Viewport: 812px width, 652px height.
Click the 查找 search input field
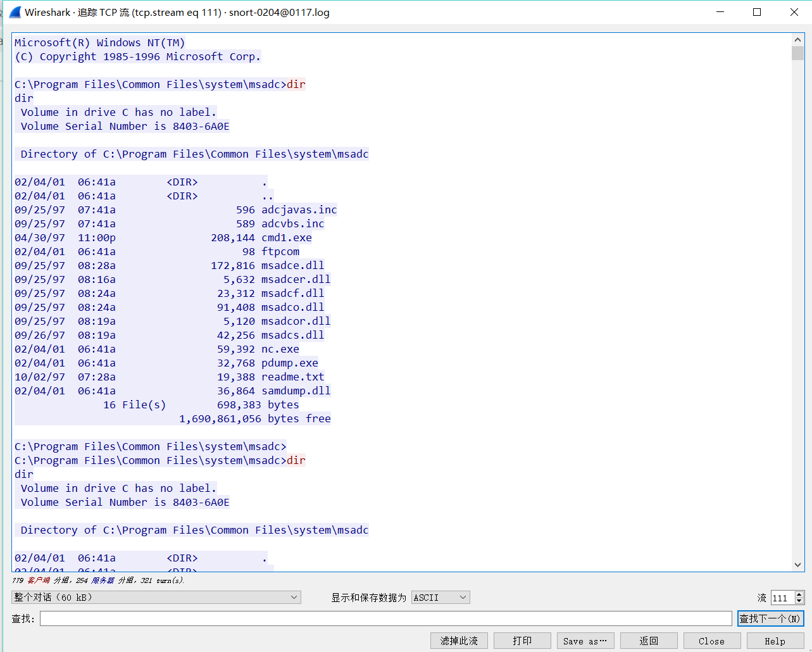pos(386,618)
